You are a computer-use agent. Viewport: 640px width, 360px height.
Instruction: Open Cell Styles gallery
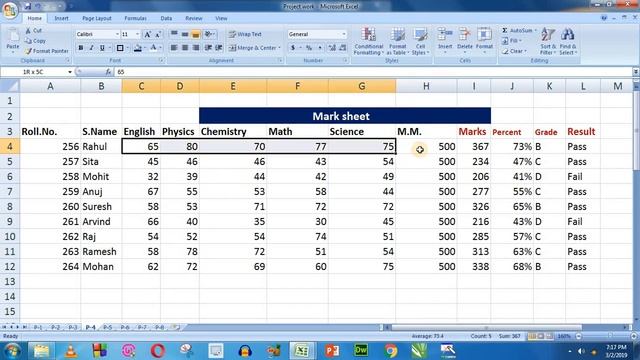[420, 41]
